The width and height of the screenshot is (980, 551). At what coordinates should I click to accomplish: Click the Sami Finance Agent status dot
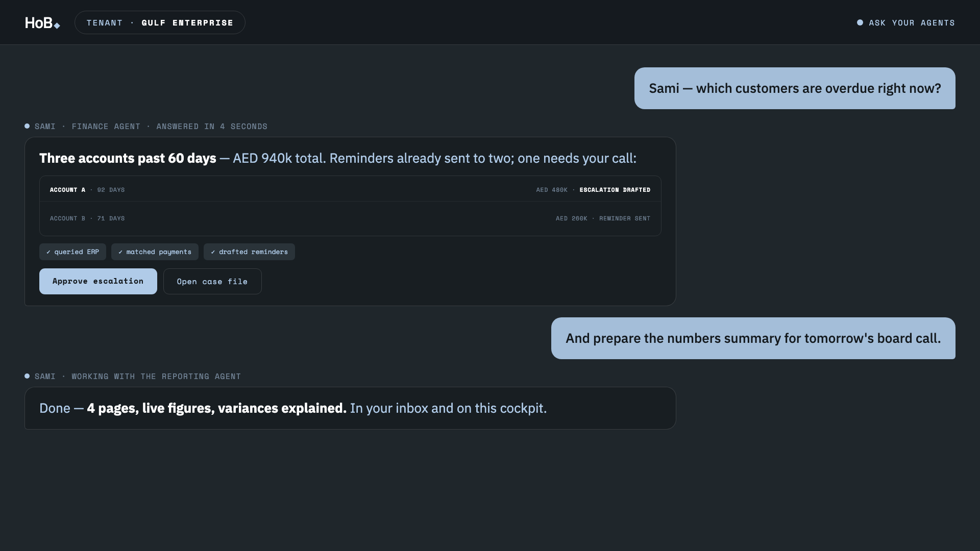point(27,126)
